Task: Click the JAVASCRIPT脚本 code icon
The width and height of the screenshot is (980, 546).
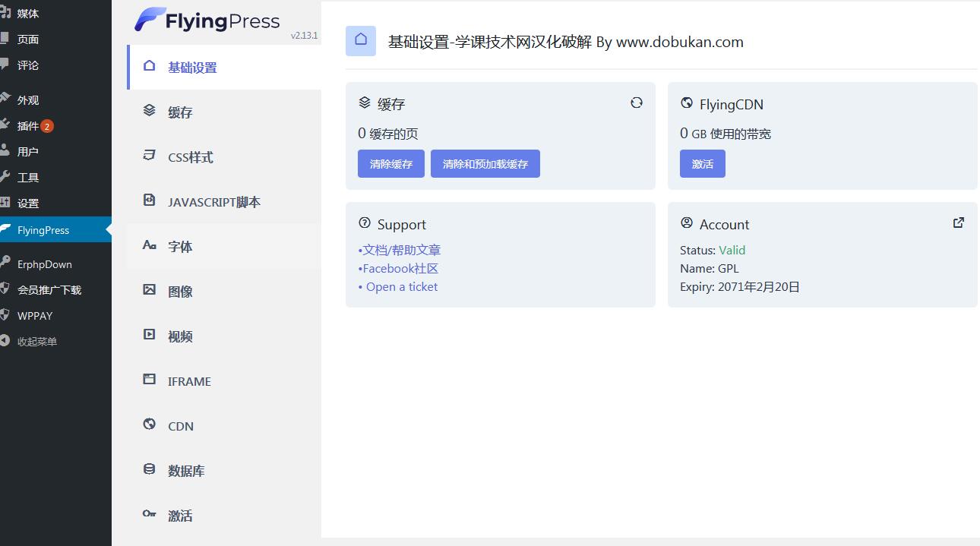Action: tap(150, 200)
